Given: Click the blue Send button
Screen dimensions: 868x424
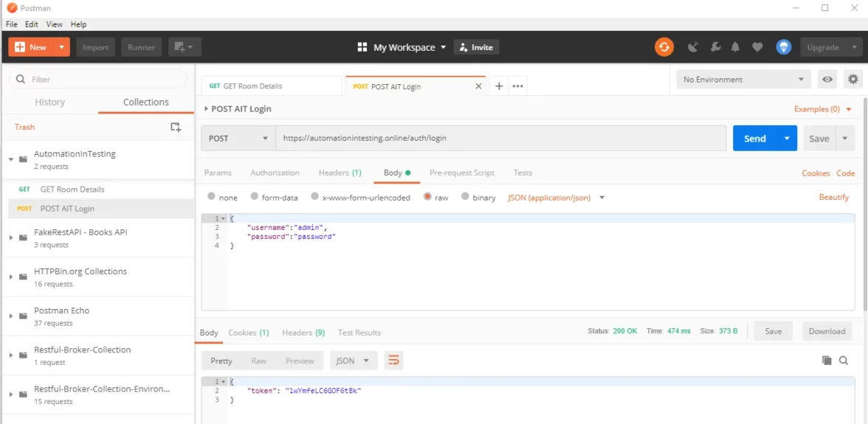Looking at the screenshot, I should click(x=755, y=139).
